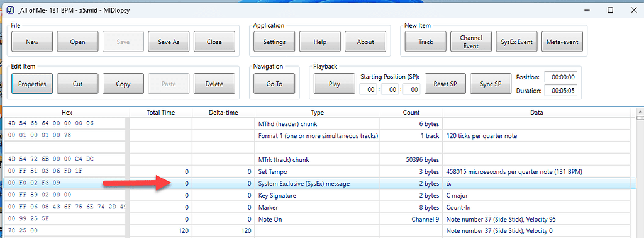Add a new Track item
The image size is (644, 238).
point(426,42)
